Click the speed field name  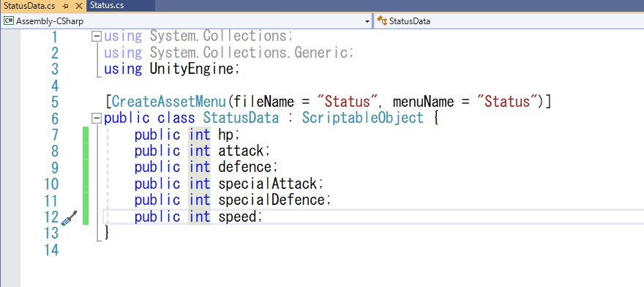pos(237,217)
